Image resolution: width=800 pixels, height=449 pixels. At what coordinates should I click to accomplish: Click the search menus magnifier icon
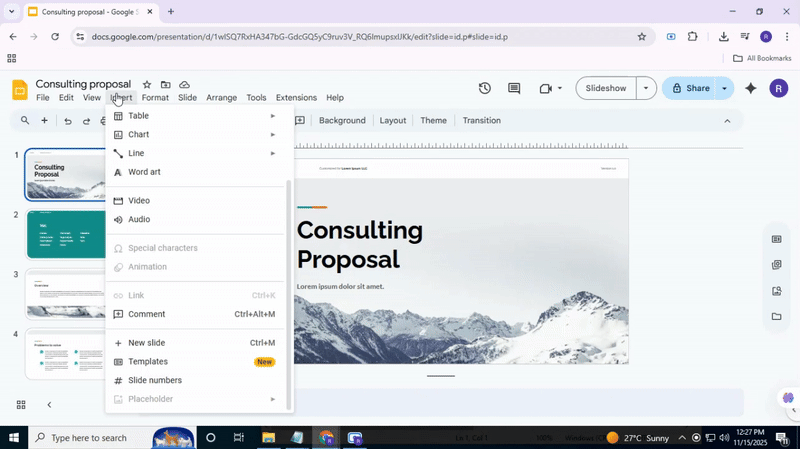(x=25, y=121)
